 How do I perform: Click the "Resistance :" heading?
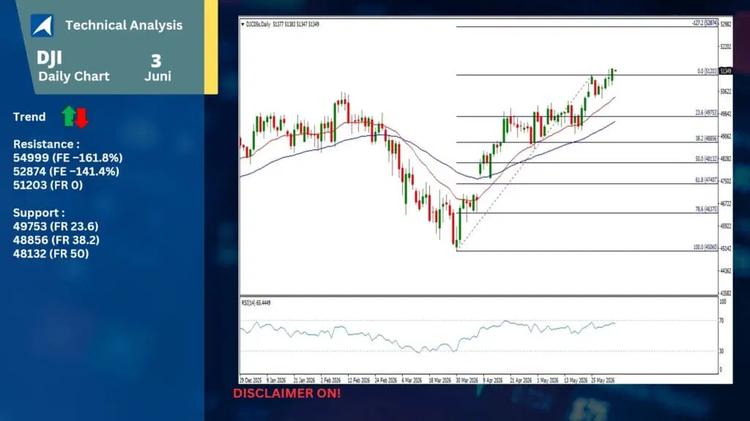point(46,144)
